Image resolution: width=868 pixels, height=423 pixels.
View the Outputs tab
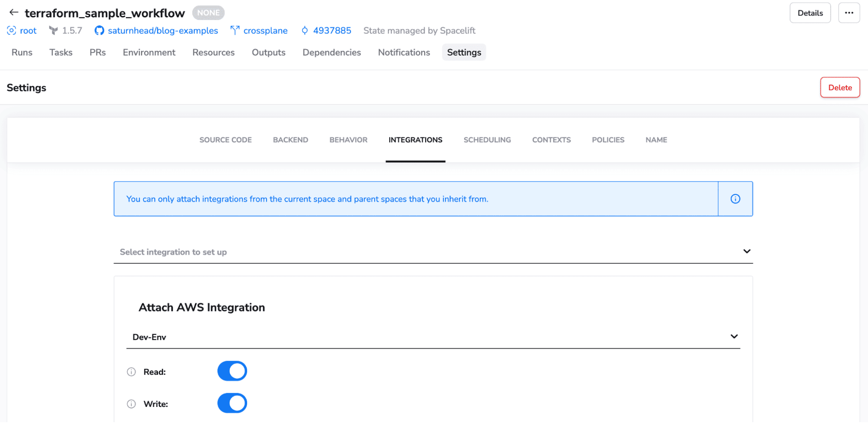pos(268,52)
